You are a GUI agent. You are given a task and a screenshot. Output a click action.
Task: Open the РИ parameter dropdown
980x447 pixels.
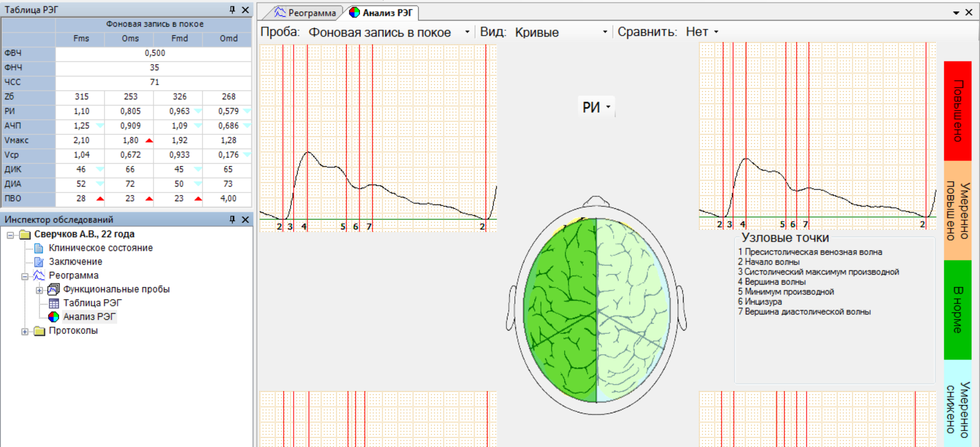pos(608,107)
